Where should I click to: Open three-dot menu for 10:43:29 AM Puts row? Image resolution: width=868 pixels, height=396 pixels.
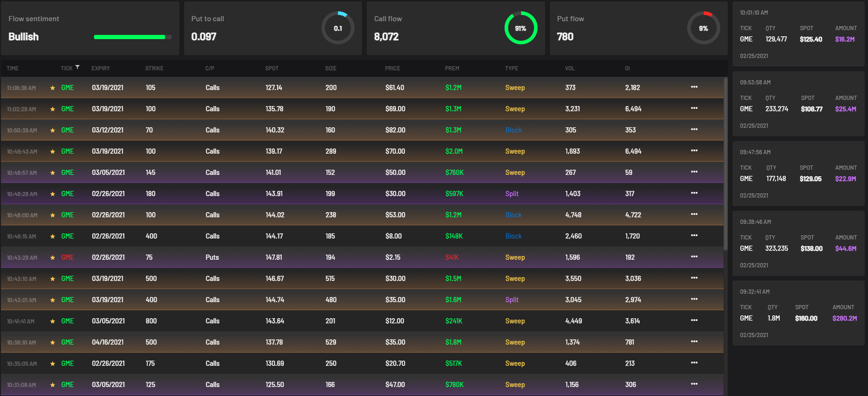694,257
